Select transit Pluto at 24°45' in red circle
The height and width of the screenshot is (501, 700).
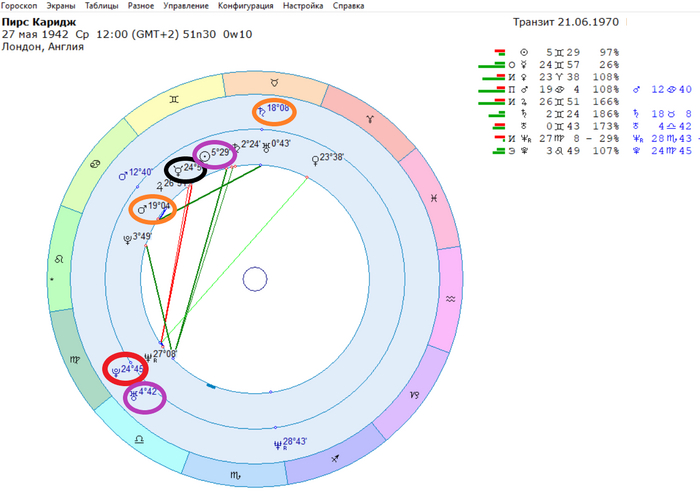tap(131, 369)
